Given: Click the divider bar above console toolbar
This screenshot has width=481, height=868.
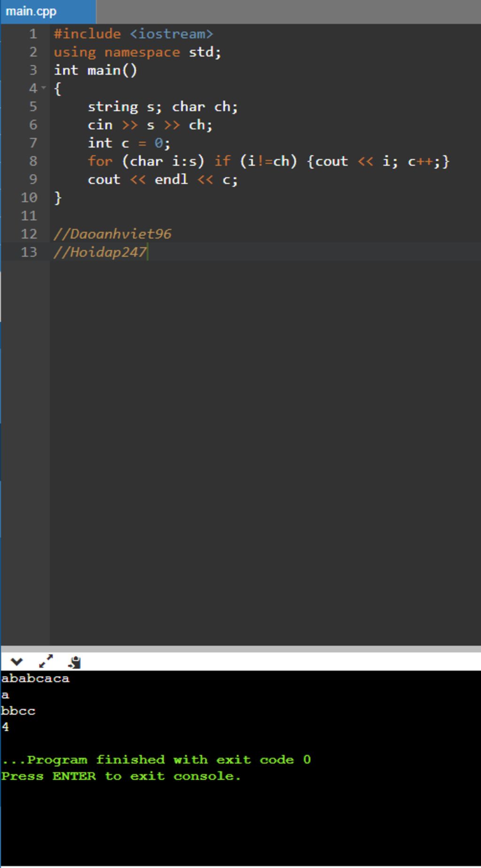Looking at the screenshot, I should click(x=240, y=649).
